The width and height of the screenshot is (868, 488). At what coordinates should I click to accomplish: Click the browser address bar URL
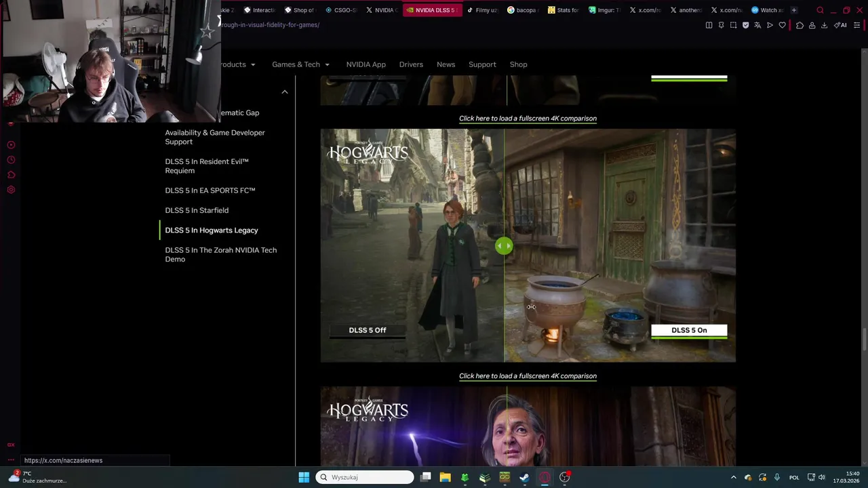pyautogui.click(x=269, y=25)
